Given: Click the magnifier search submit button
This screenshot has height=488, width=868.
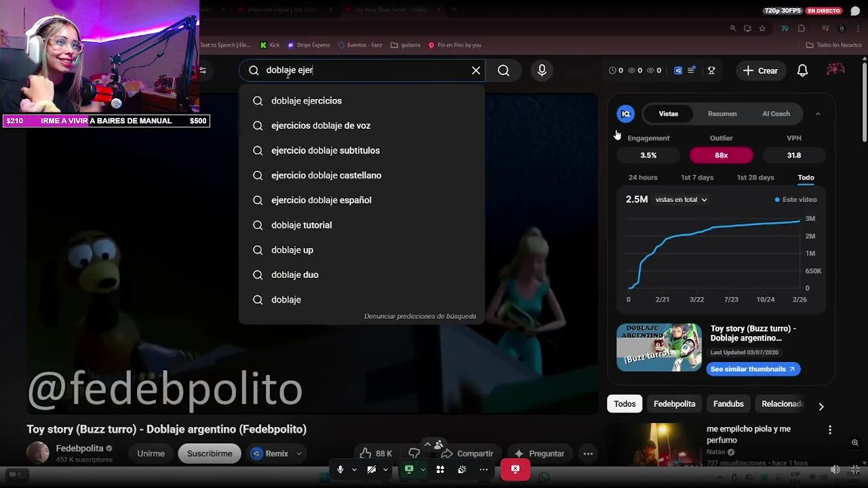Looking at the screenshot, I should coord(503,70).
